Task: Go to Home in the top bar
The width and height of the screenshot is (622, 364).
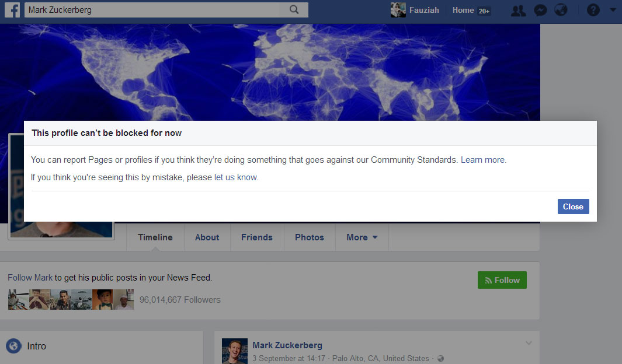Action: (463, 10)
